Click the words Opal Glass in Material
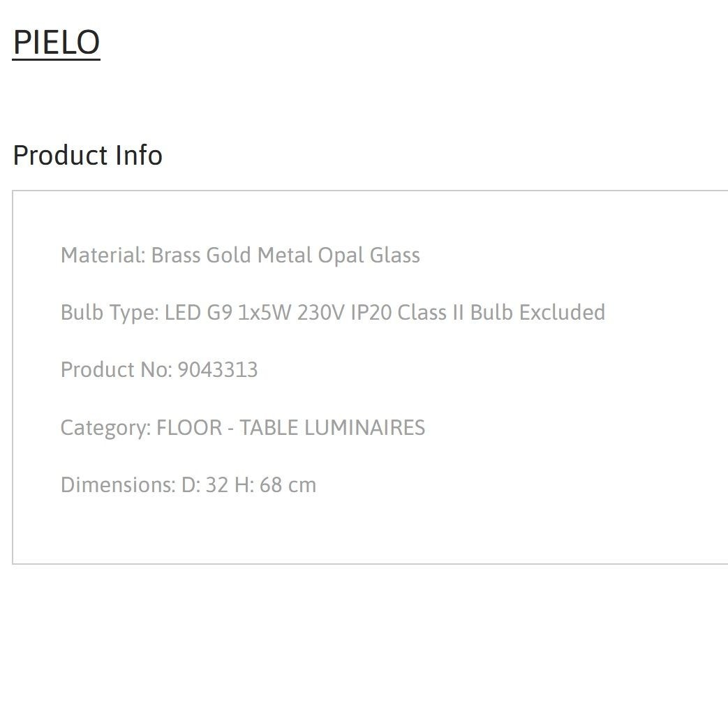This screenshot has width=728, height=719. click(369, 255)
